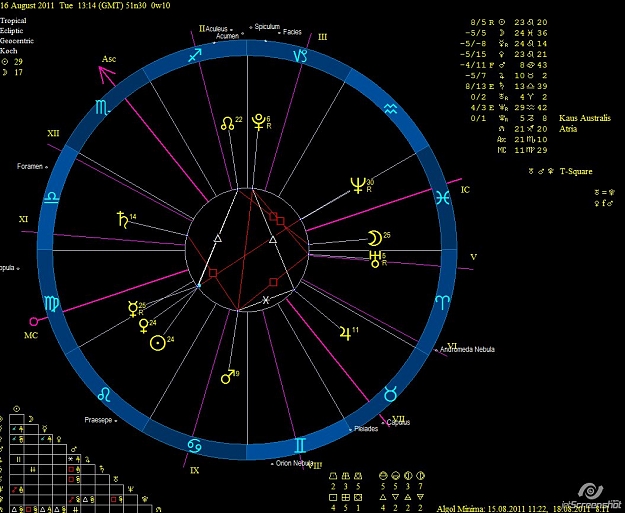Viewport: 625px width, 513px height.
Task: Click the house XI cusp label
Action: [24, 219]
